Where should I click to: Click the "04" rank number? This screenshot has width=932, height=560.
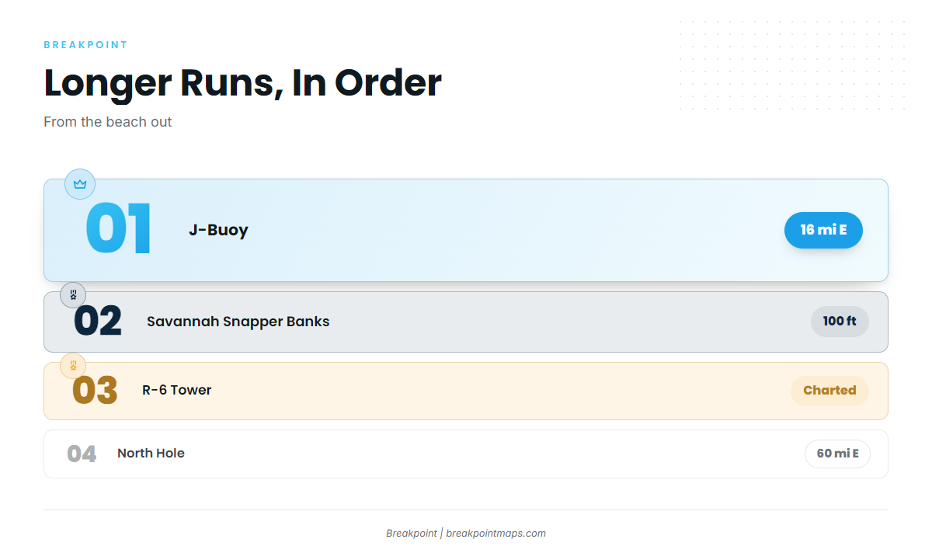pos(82,454)
